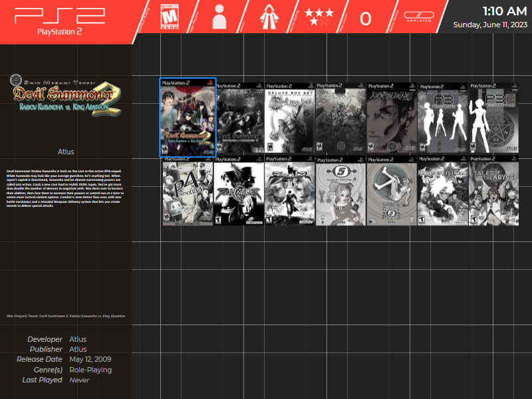This screenshot has width=532, height=399.
Task: Click the Publisher value Atlus
Action: [78, 349]
